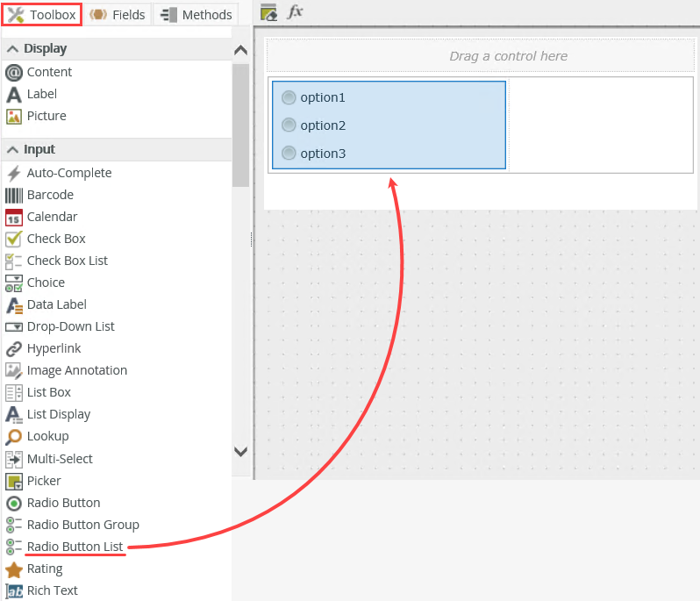The width and height of the screenshot is (700, 601).
Task: Click the empty cell beside the radio list
Action: [601, 125]
